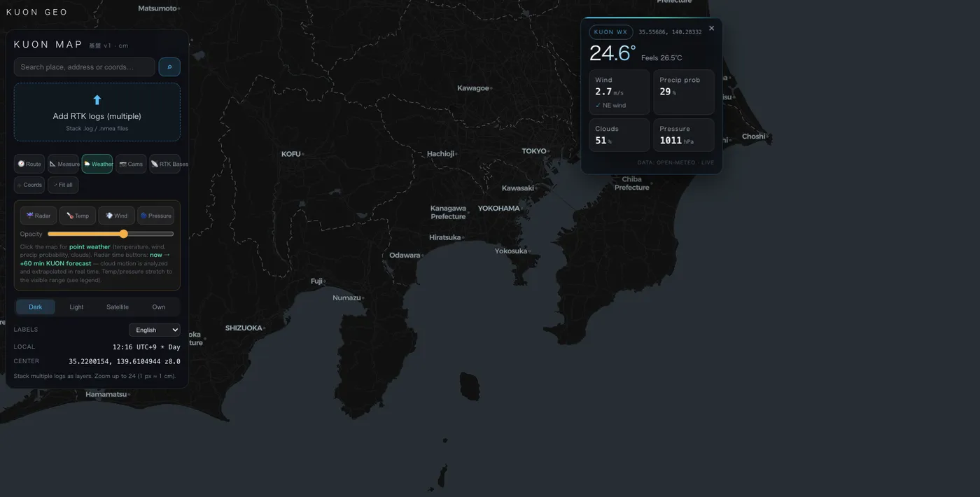Click the KUON WX badge

611,32
